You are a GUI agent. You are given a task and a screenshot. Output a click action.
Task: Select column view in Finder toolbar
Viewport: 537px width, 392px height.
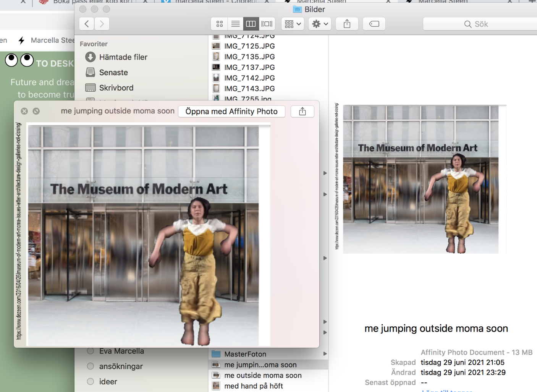click(251, 24)
